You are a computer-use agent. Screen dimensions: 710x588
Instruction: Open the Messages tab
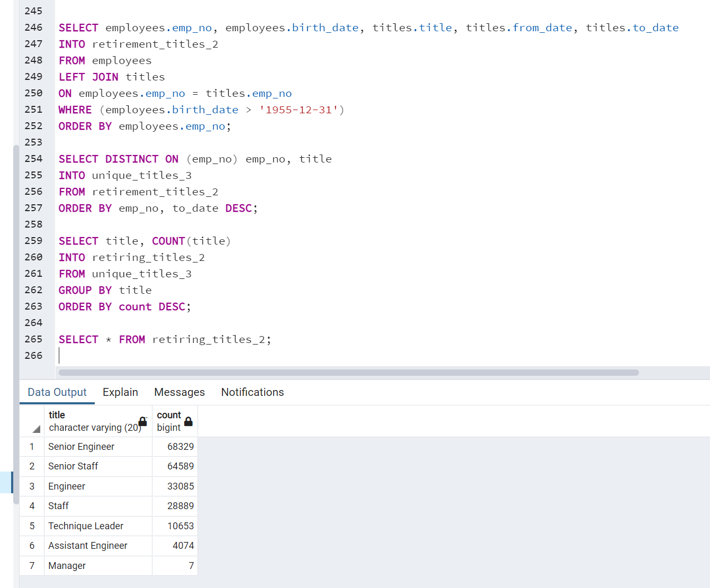coord(179,392)
